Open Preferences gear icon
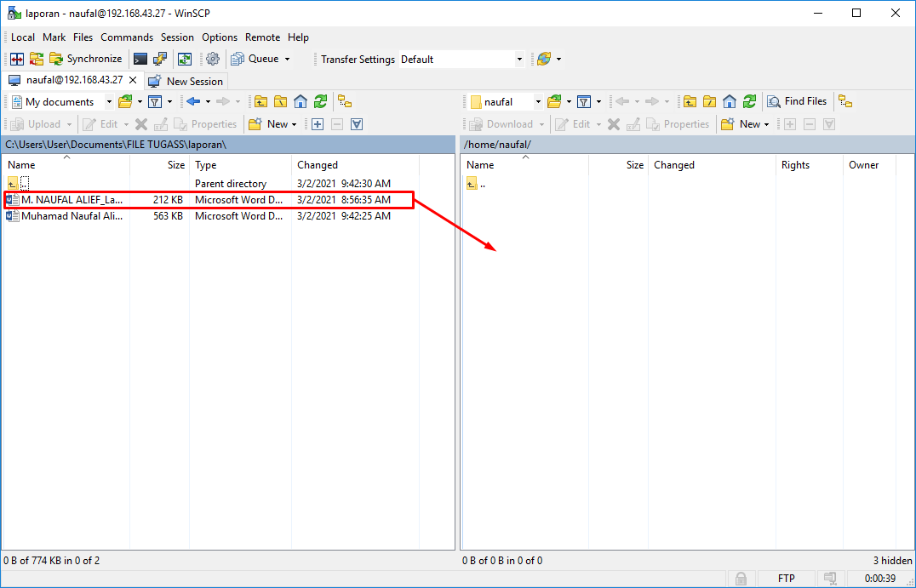Viewport: 916px width, 588px height. coord(213,59)
